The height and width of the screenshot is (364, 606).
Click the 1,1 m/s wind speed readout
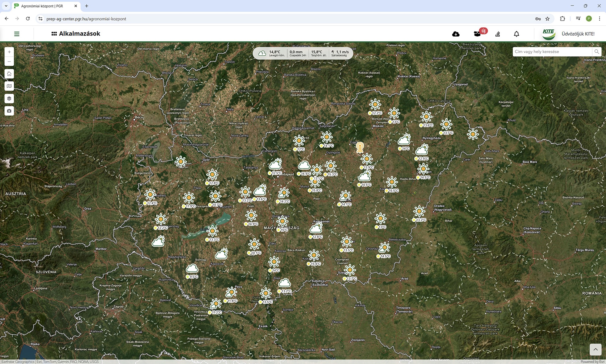(x=340, y=53)
